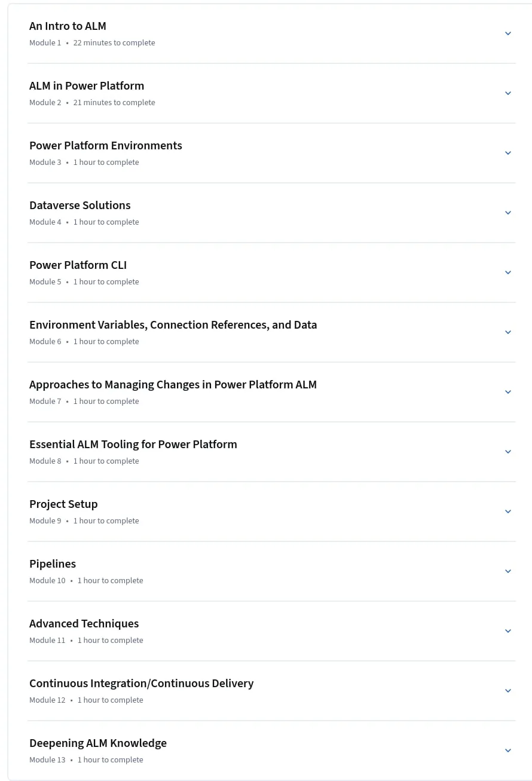Open Essential ALM Tooling for Power Platform
The image size is (532, 781).
pyautogui.click(x=133, y=445)
